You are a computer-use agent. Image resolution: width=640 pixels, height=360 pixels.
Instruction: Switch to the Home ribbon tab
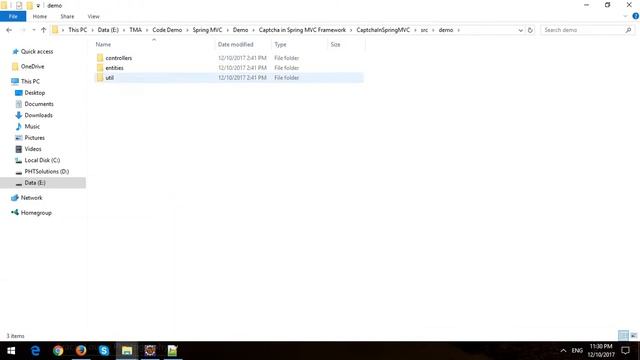[40, 16]
